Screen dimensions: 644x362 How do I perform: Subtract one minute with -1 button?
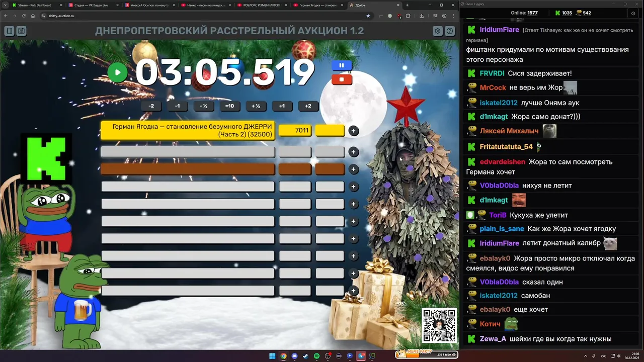point(177,106)
